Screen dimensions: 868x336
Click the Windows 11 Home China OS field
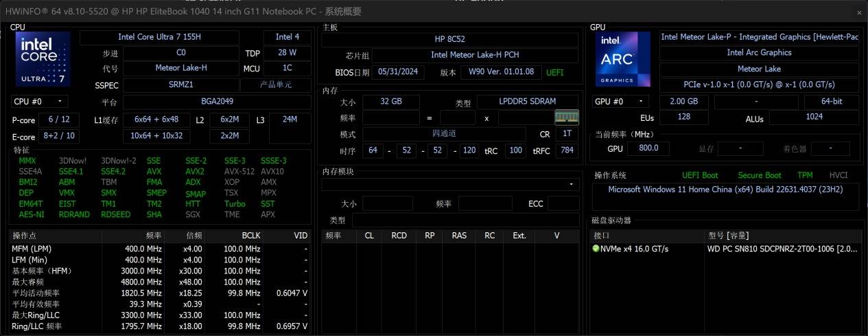click(725, 190)
